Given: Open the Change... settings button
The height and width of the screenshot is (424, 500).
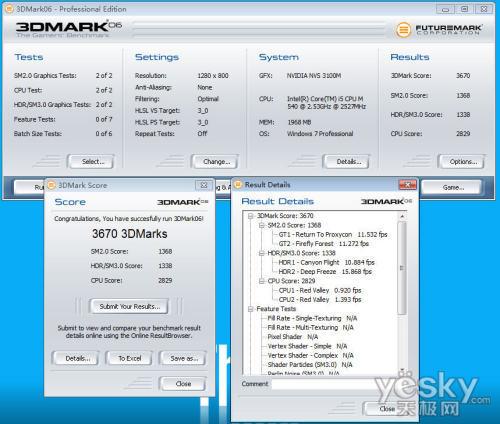Looking at the screenshot, I should pyautogui.click(x=215, y=162).
